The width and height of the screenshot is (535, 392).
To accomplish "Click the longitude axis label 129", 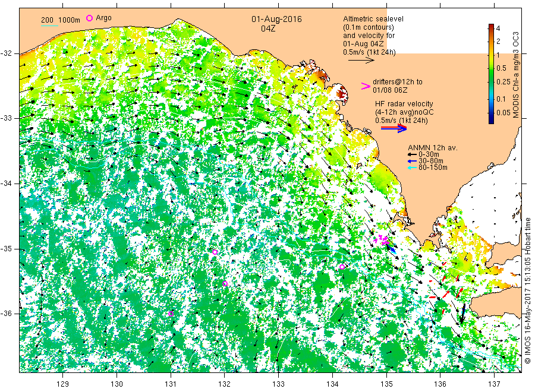I will tap(63, 384).
